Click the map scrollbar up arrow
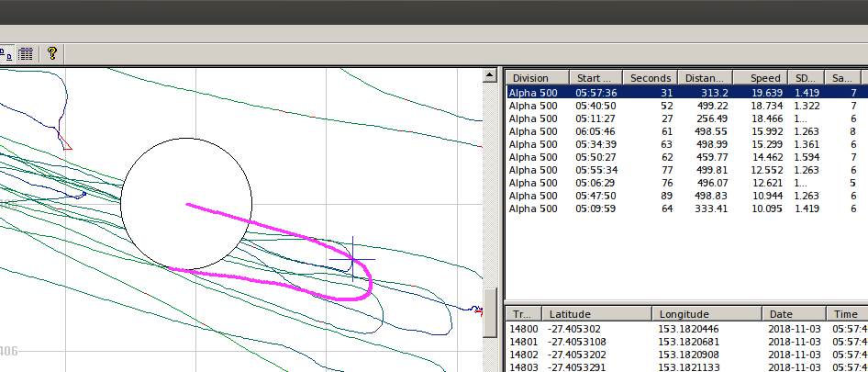The width and height of the screenshot is (868, 372). (x=491, y=76)
